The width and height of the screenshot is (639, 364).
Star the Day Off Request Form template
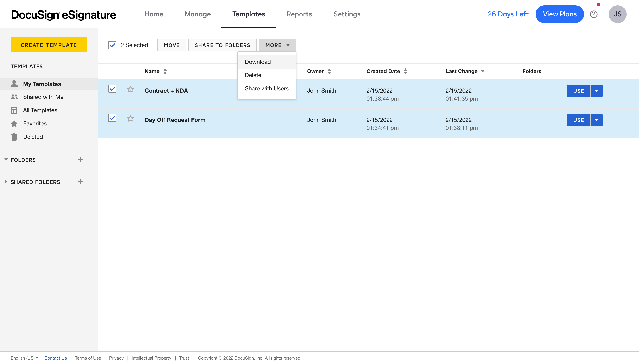(x=130, y=119)
